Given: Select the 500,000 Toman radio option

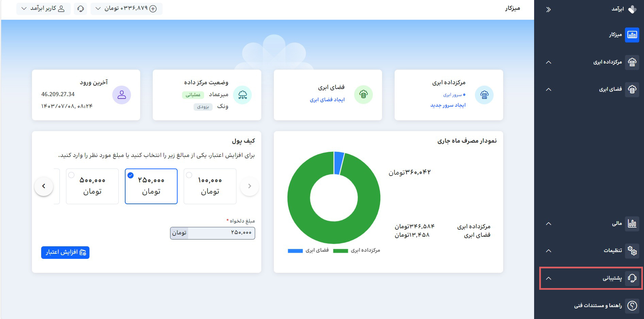Looking at the screenshot, I should pyautogui.click(x=71, y=175).
